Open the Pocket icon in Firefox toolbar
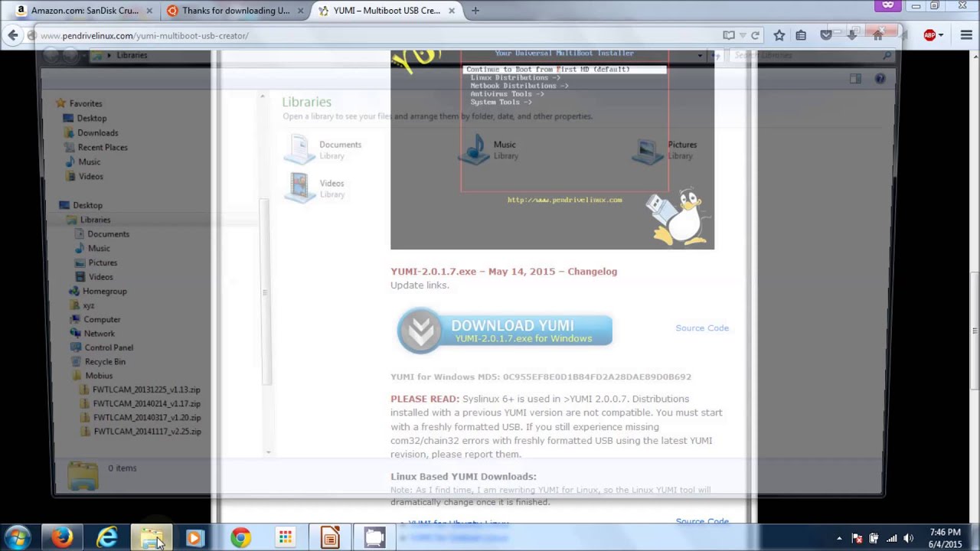This screenshot has width=980, height=551. pyautogui.click(x=826, y=35)
